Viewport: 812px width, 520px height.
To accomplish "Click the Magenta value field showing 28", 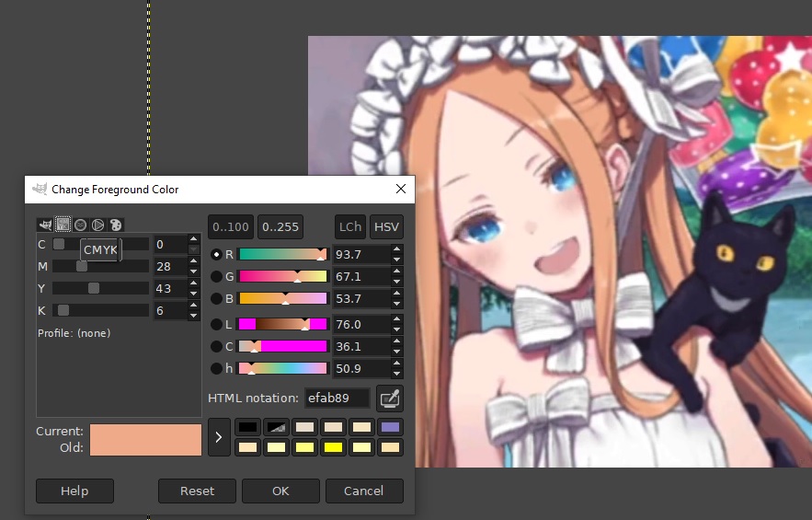I will [170, 267].
